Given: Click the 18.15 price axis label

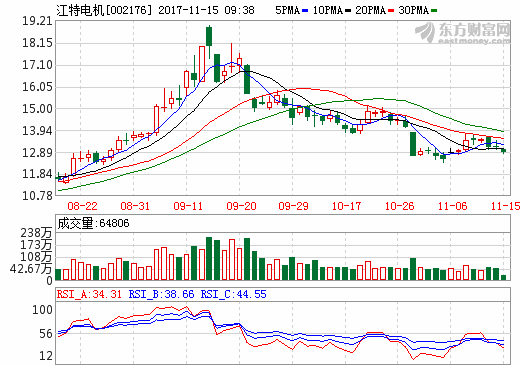Looking at the screenshot, I should (x=37, y=43).
